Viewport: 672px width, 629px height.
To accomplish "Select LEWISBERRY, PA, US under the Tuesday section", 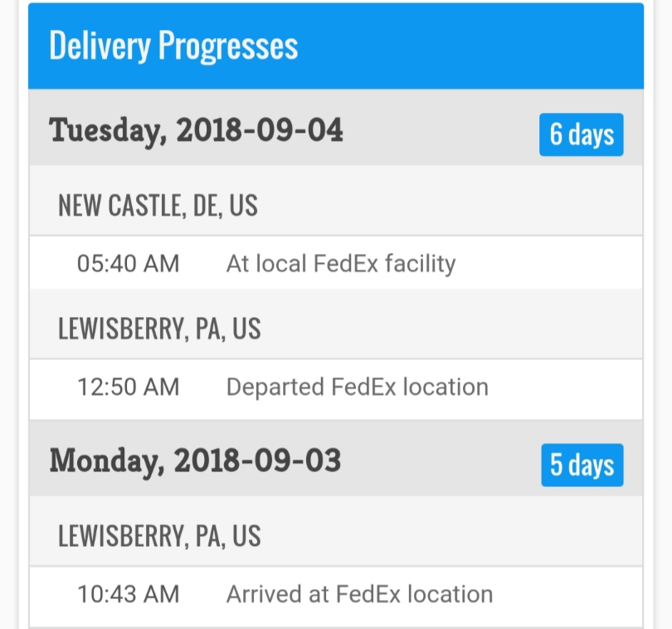I will [x=159, y=329].
